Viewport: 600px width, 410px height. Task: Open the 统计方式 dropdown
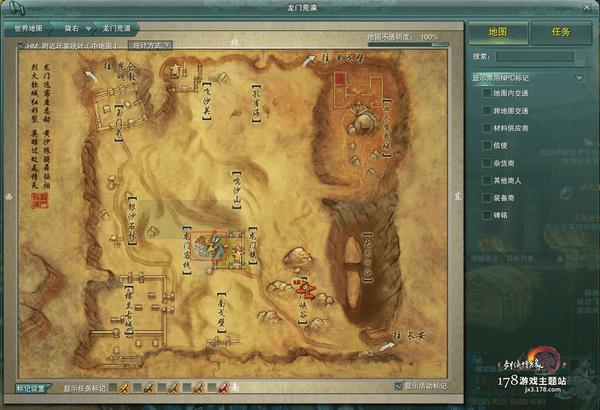(150, 45)
